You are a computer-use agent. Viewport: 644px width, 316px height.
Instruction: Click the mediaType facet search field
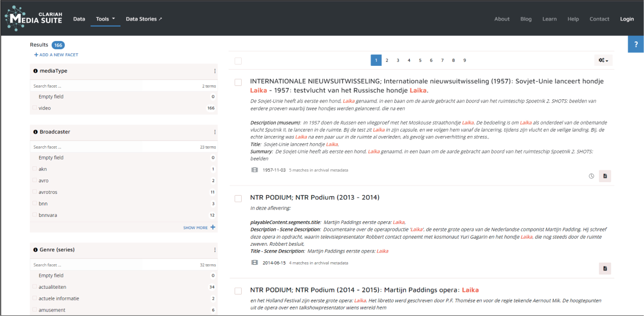point(86,86)
